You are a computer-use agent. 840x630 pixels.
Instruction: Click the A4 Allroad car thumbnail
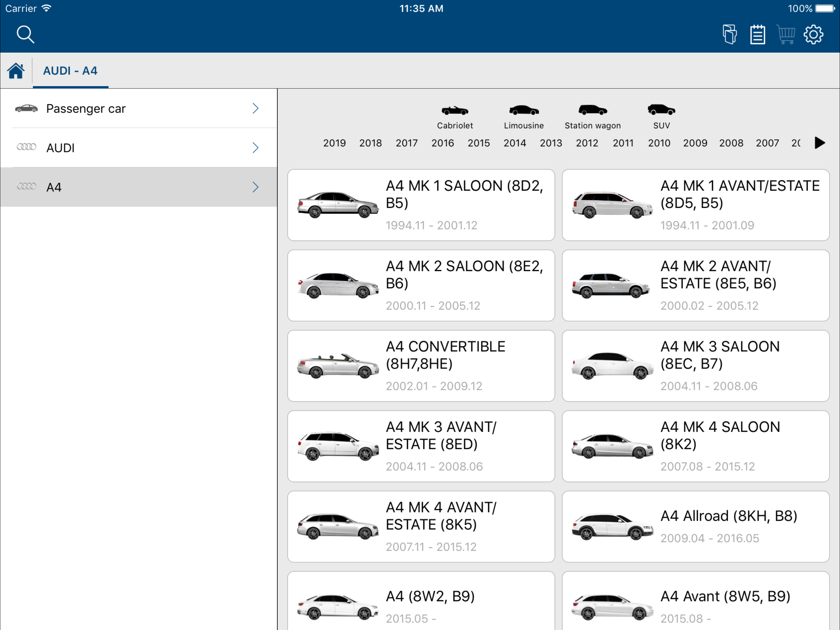pos(612,527)
